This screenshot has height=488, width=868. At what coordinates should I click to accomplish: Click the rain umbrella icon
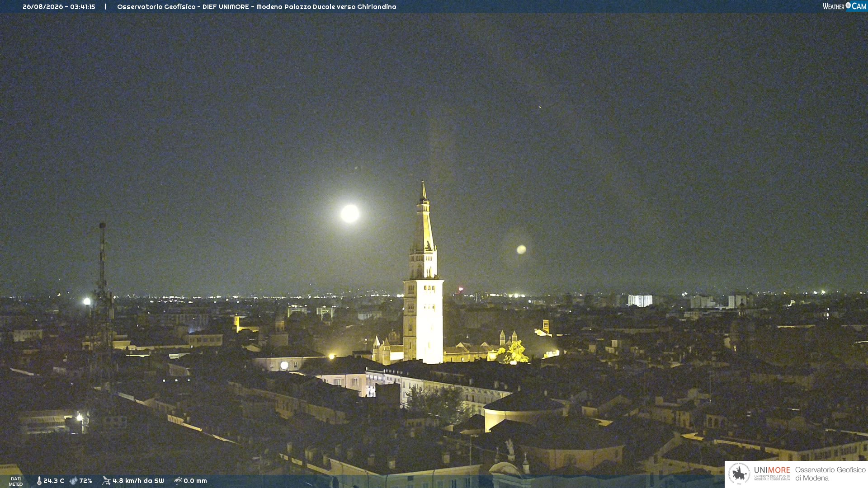[x=178, y=481]
